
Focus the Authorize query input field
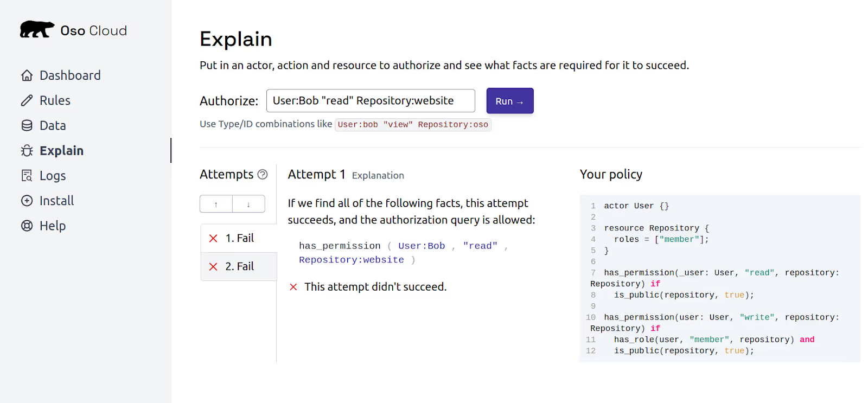(371, 101)
